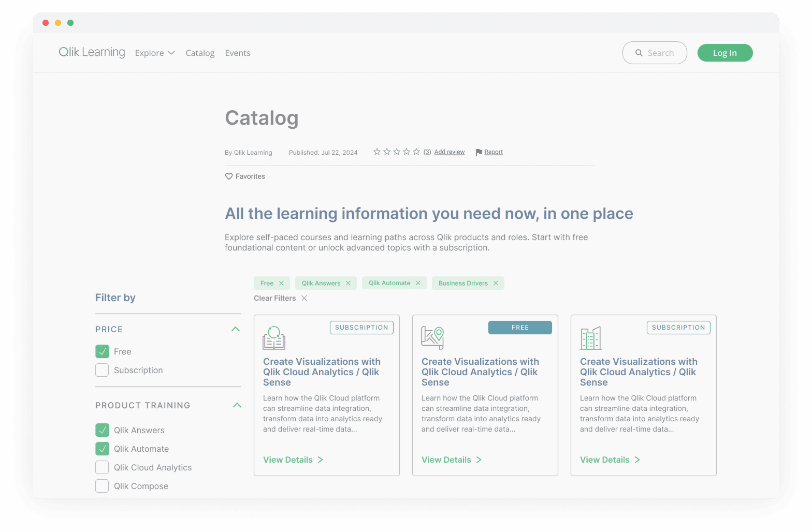The image size is (812, 532).
Task: Check the Qlik Compose checkbox
Action: (102, 486)
